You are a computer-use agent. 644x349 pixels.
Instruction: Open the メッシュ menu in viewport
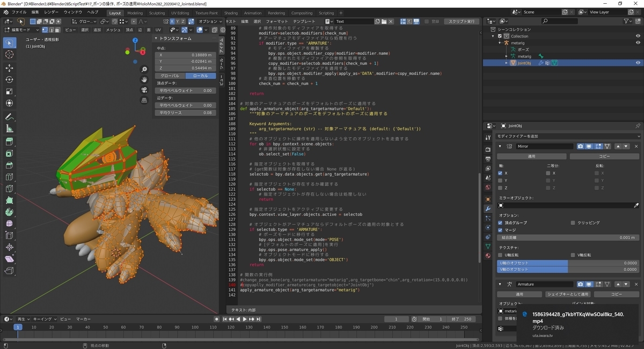point(113,30)
